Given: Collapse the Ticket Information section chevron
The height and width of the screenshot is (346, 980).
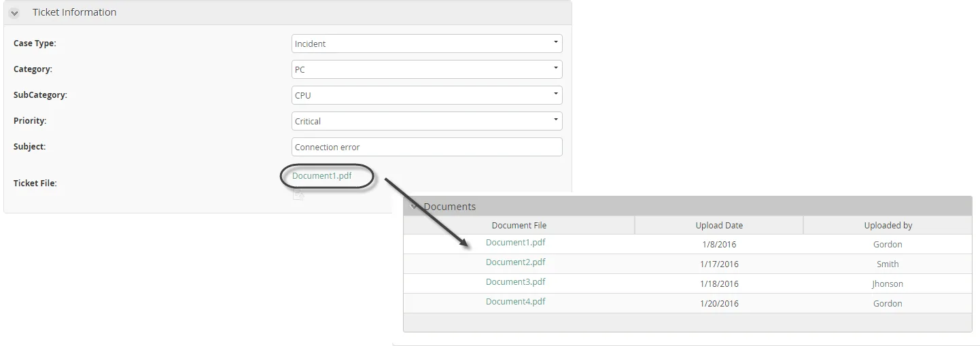Looking at the screenshot, I should [14, 13].
